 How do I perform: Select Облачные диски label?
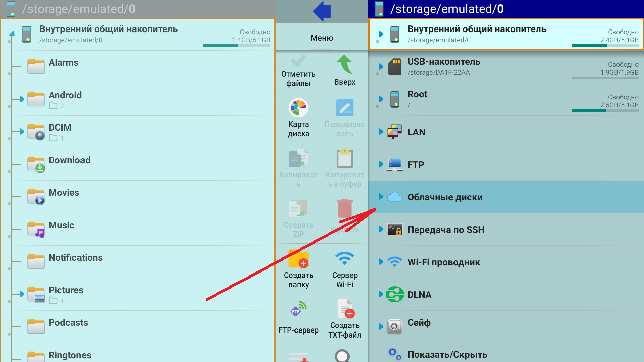coord(445,197)
